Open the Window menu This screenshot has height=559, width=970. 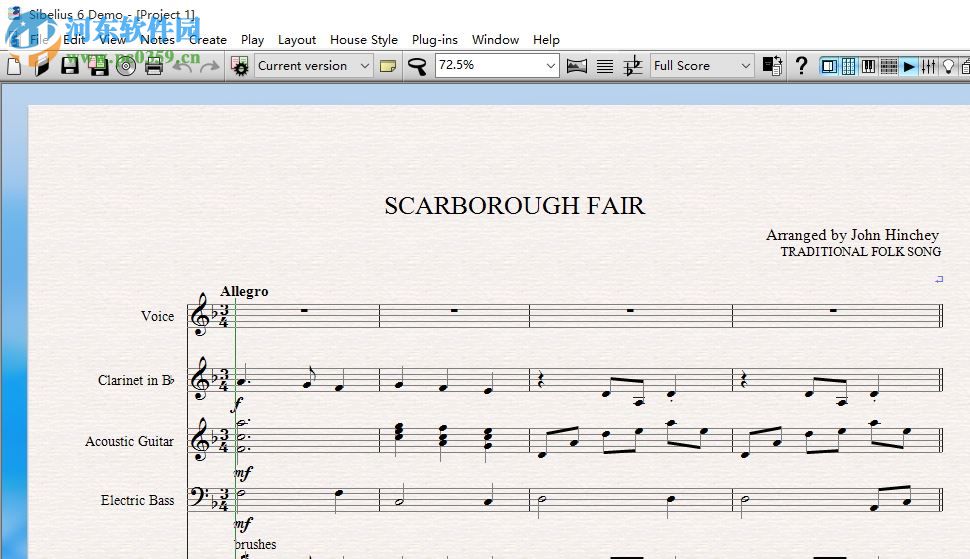(496, 40)
